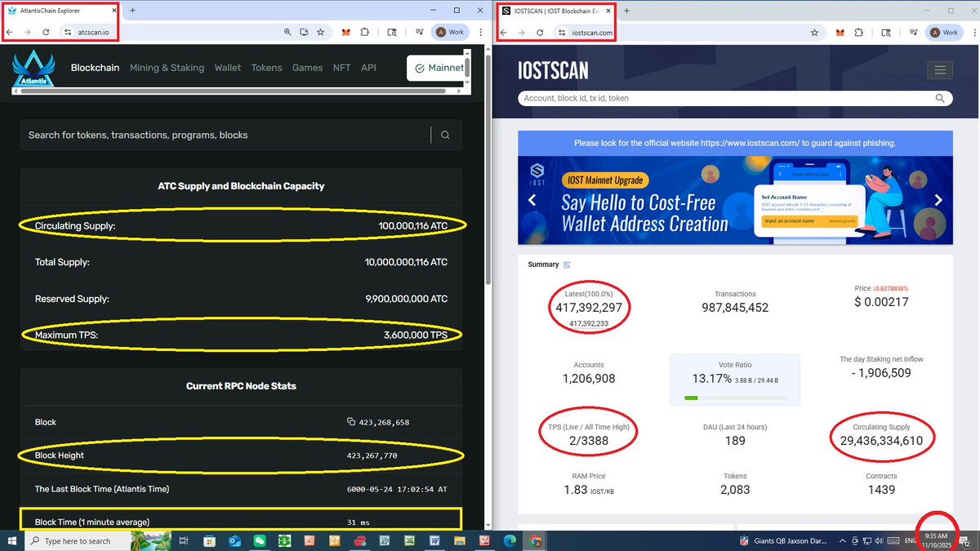The width and height of the screenshot is (980, 551).
Task: Open the Mainnet network selector
Action: tap(438, 68)
